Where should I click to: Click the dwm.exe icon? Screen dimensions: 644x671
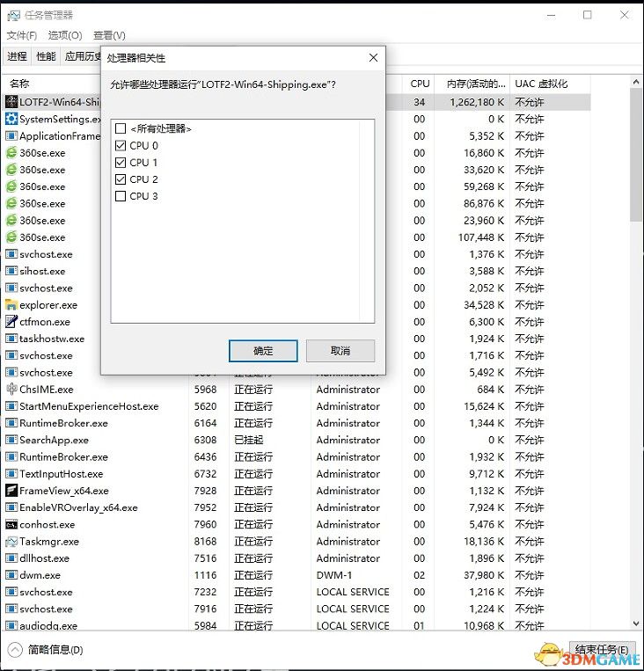tap(11, 575)
